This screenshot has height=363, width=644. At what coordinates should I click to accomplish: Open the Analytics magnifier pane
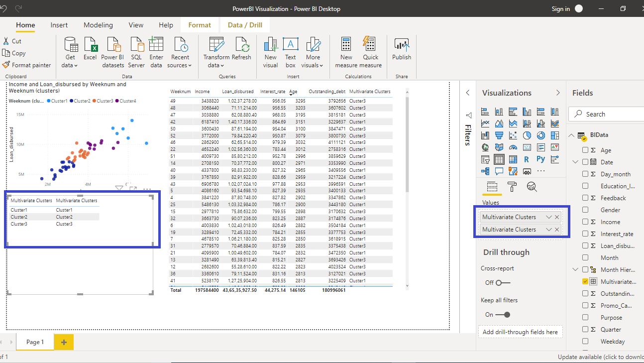[532, 187]
